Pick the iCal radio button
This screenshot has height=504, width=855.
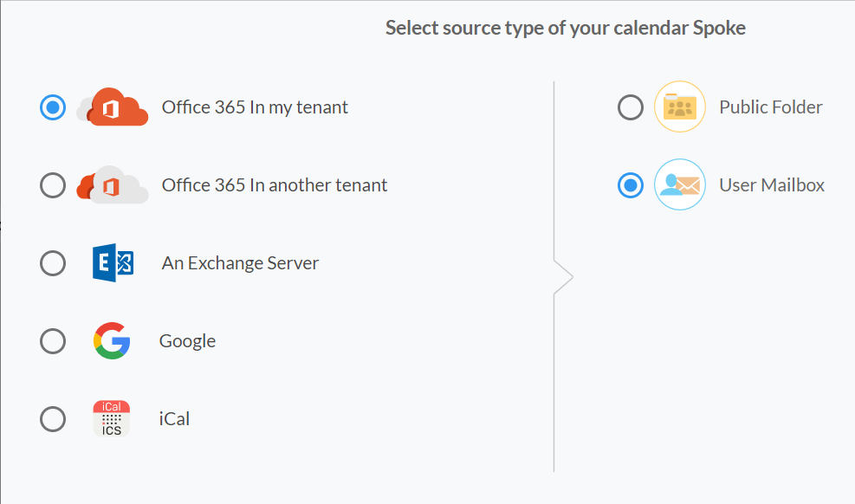pos(53,419)
